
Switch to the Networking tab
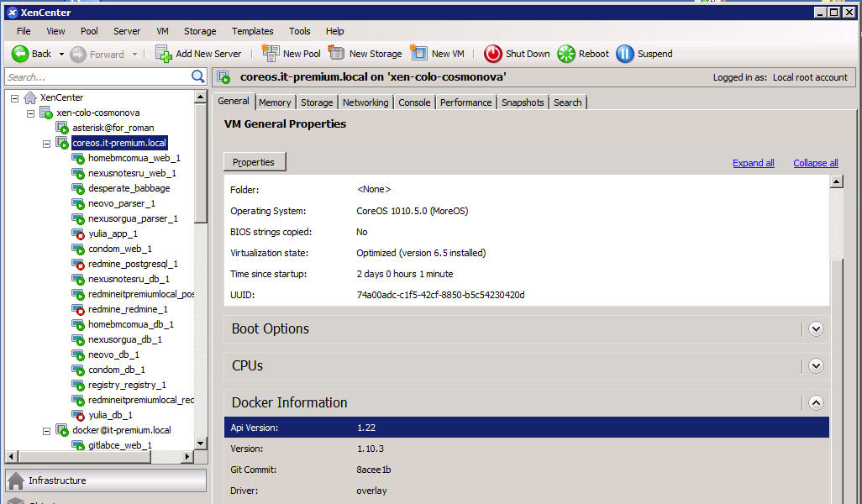pyautogui.click(x=365, y=102)
